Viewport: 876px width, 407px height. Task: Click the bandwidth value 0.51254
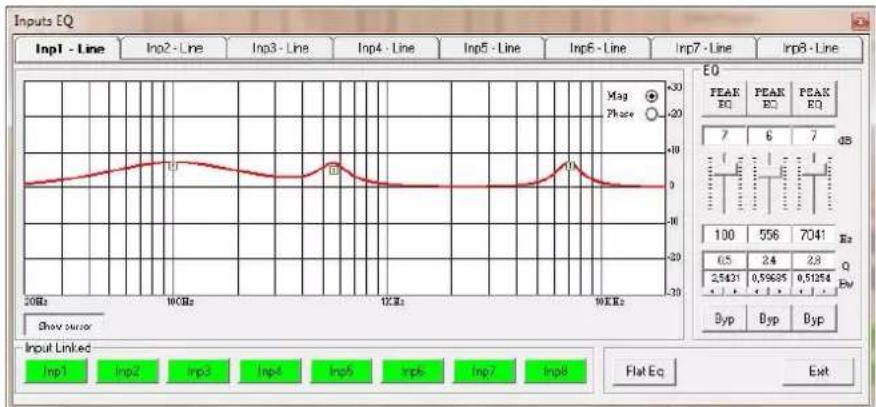click(813, 277)
